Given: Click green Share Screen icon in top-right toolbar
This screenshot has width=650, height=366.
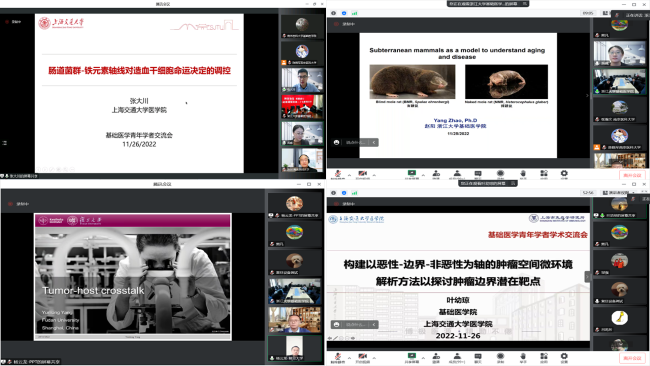Looking at the screenshot, I should click(412, 174).
